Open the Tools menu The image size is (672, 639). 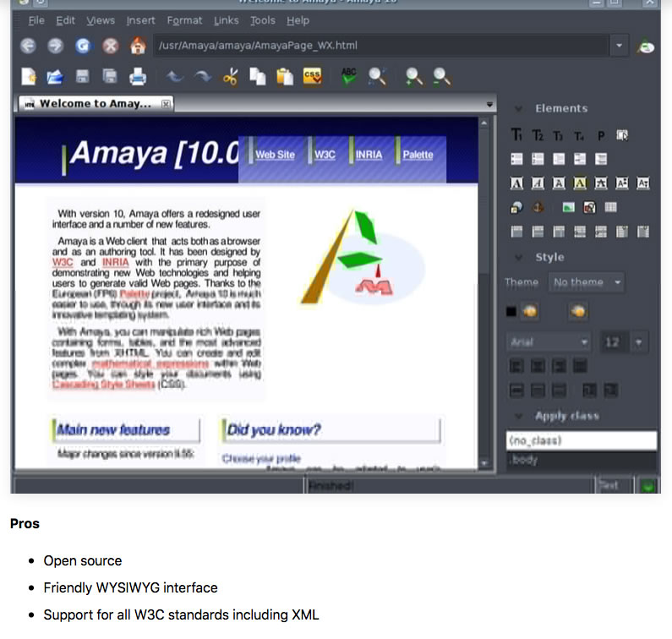point(262,20)
